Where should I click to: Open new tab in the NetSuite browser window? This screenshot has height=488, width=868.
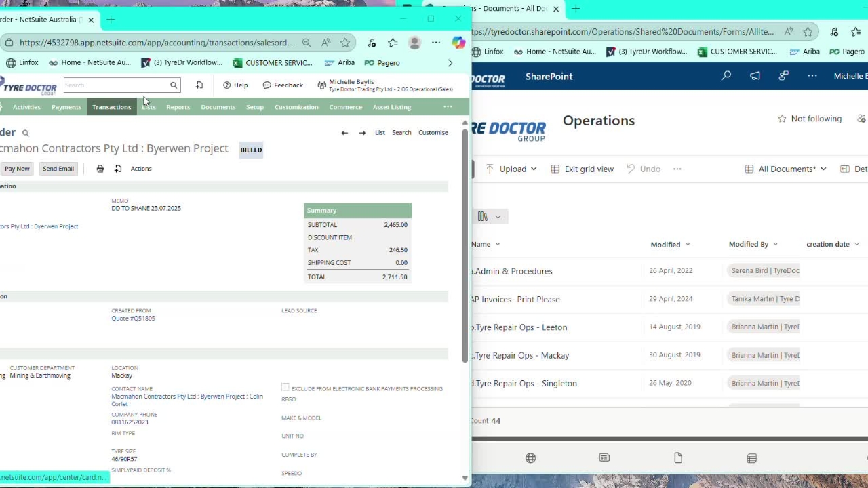click(111, 20)
